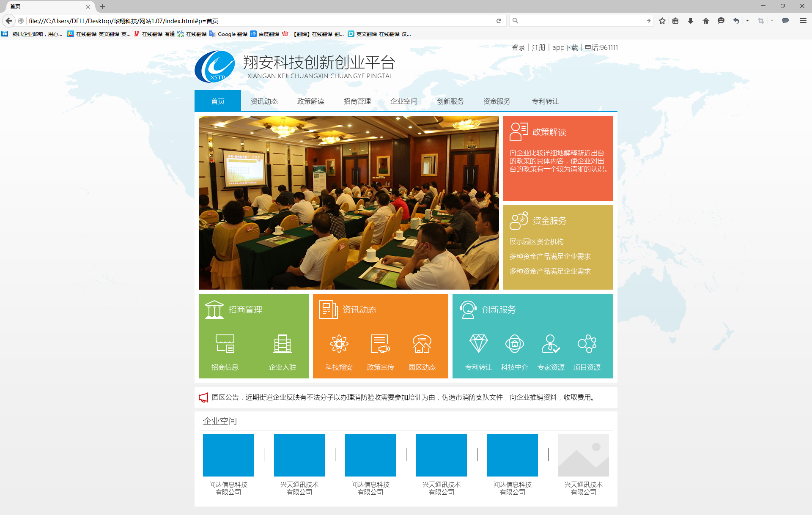Screen dimensions: 812x515
Task: Open the 招商信息 icon
Action: 225,344
